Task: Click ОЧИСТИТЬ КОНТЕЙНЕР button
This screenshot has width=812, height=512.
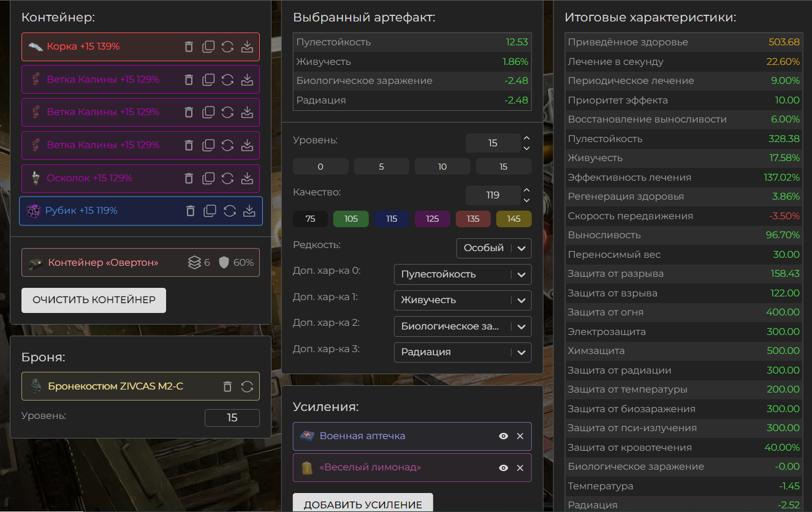Action: (x=94, y=300)
